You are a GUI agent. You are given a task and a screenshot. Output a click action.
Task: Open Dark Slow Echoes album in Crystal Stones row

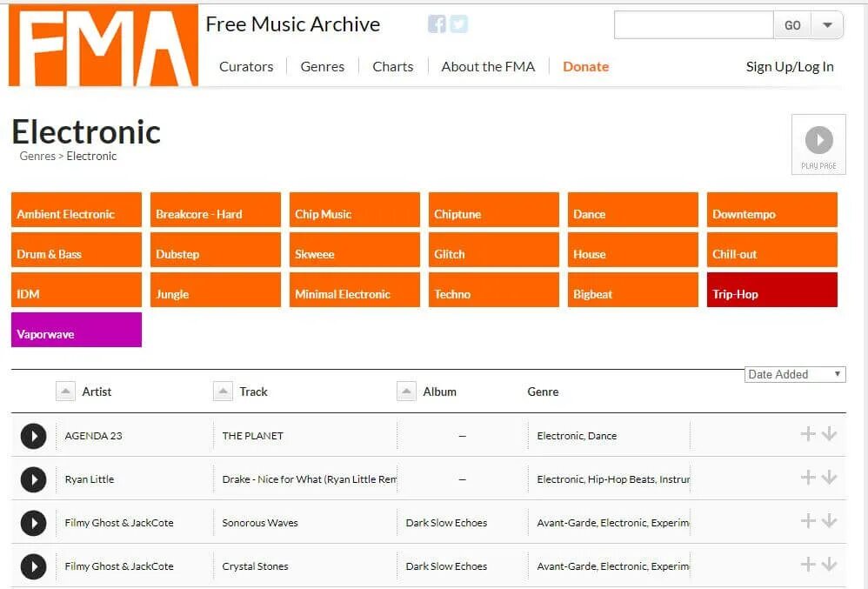tap(446, 566)
